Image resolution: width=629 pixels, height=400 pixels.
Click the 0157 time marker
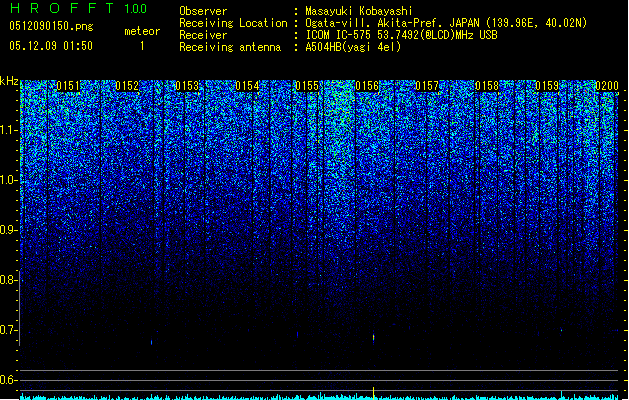427,86
